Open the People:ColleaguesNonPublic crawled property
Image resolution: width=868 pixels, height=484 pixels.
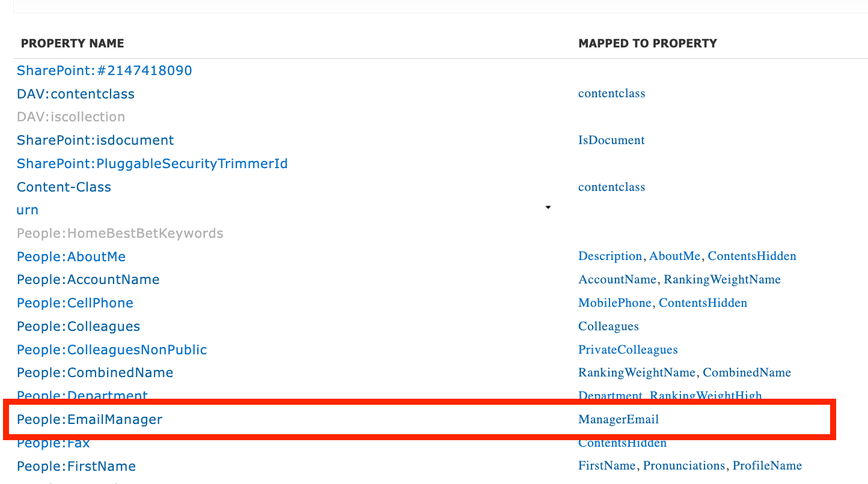(x=112, y=349)
